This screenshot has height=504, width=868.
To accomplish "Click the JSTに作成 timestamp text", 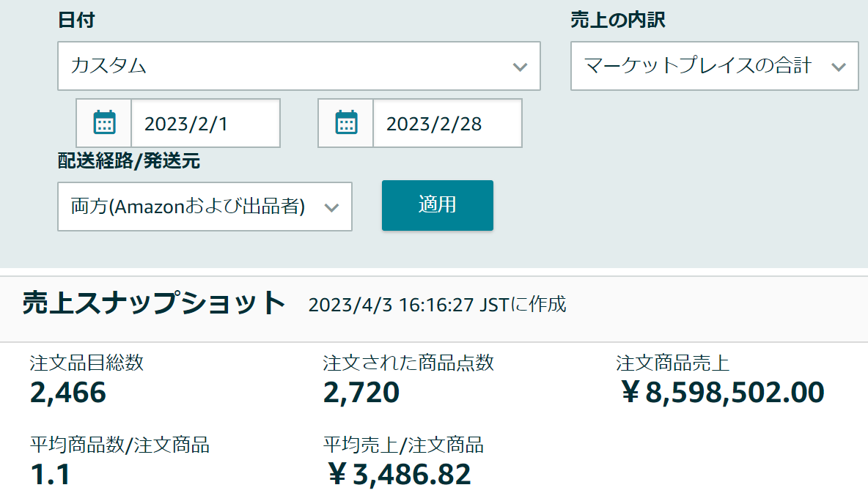I will (x=438, y=305).
